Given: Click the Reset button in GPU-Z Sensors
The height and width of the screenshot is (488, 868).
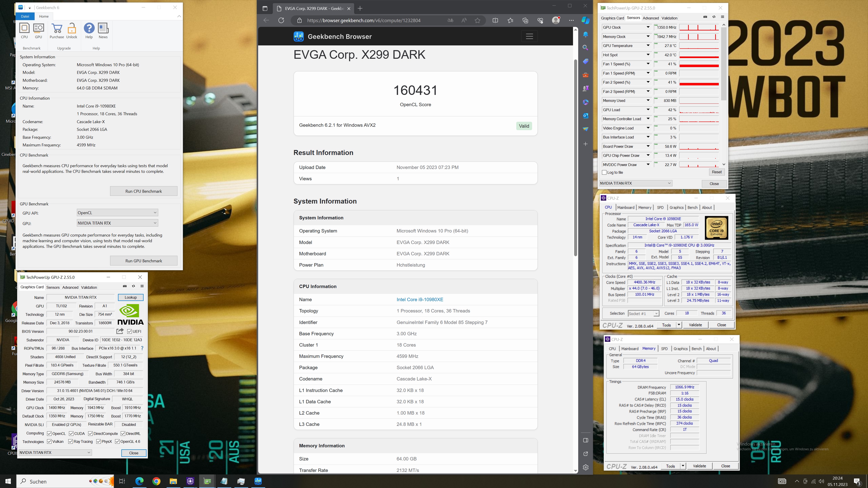Looking at the screenshot, I should (717, 172).
